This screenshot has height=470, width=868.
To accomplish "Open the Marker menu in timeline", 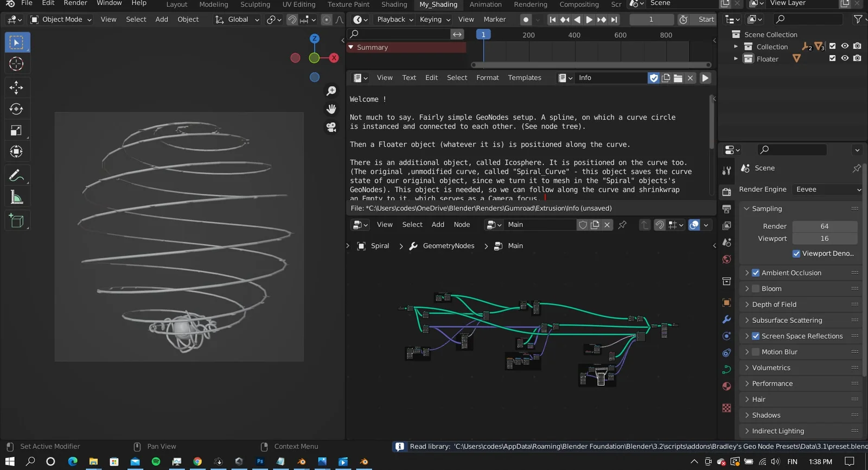I will click(x=495, y=20).
